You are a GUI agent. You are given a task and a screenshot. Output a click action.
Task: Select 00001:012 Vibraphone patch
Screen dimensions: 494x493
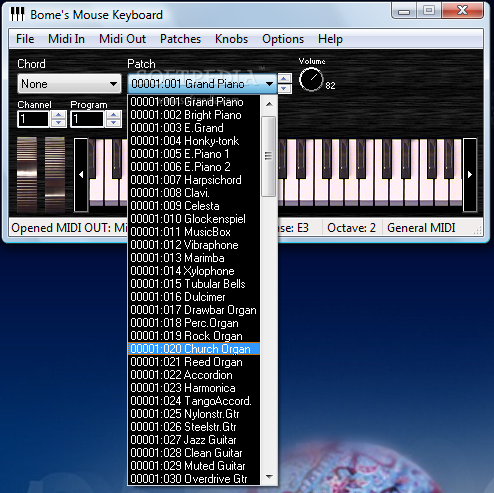pos(194,245)
